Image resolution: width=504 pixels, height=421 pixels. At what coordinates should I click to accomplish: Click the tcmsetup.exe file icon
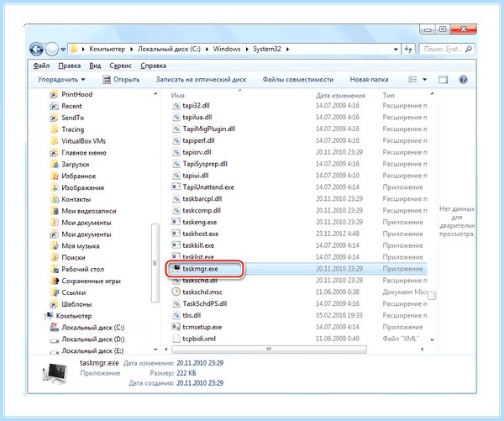point(176,327)
